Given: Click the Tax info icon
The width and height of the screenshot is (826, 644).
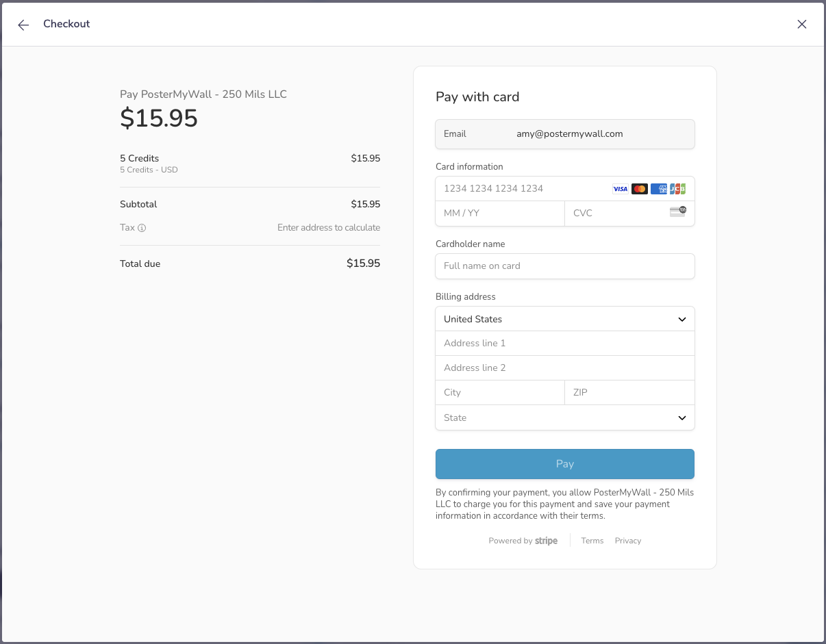Looking at the screenshot, I should click(142, 228).
